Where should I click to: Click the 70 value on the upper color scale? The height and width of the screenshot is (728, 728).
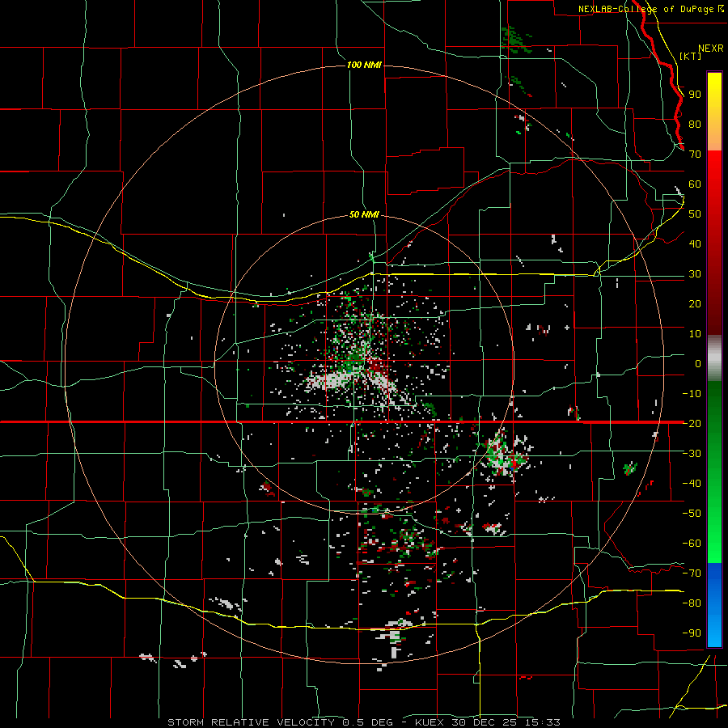[x=695, y=154]
